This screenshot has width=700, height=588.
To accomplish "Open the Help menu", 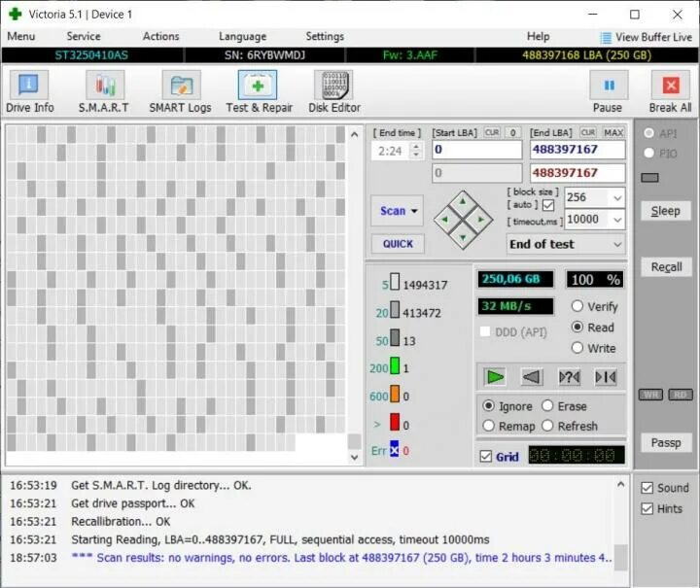I will click(x=538, y=36).
